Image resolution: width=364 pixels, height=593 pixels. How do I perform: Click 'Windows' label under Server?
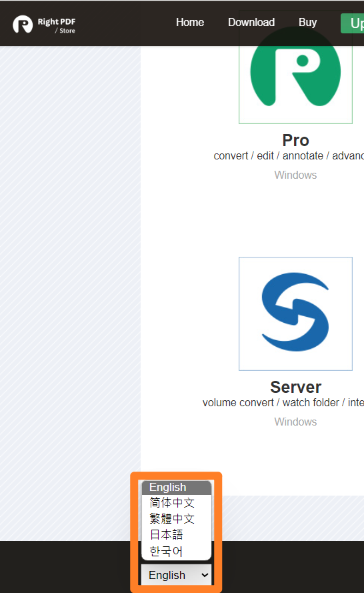point(295,422)
